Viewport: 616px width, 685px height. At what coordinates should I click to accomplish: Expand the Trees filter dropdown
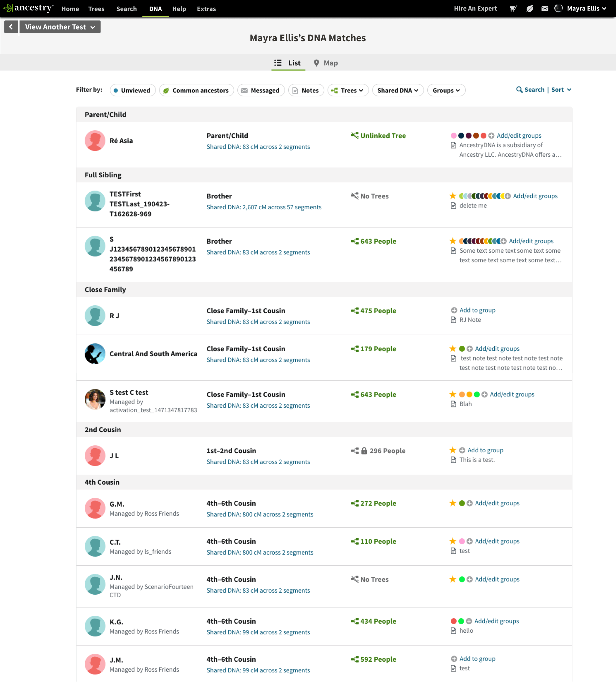tap(348, 90)
